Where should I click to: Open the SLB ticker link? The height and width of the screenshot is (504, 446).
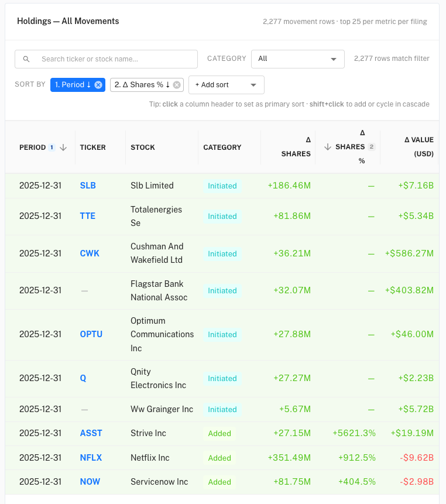coord(88,186)
